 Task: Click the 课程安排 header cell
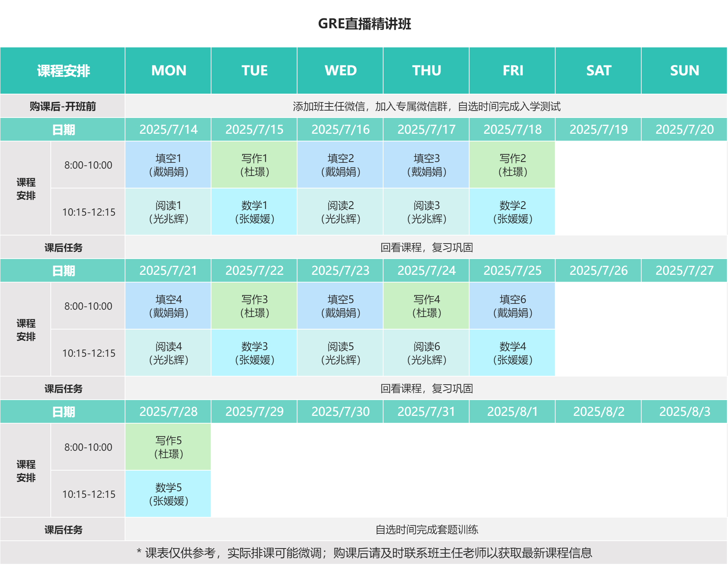click(63, 71)
